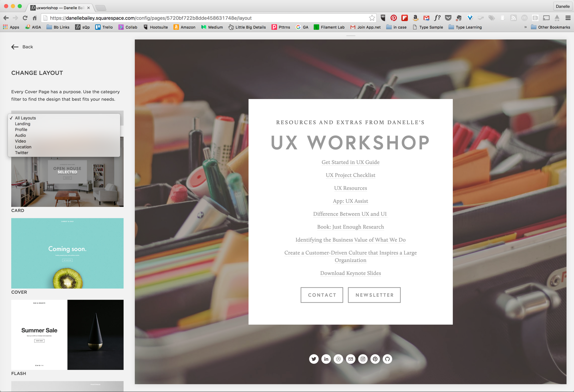Open UX Project Checklist link
574x392 pixels.
click(x=350, y=175)
